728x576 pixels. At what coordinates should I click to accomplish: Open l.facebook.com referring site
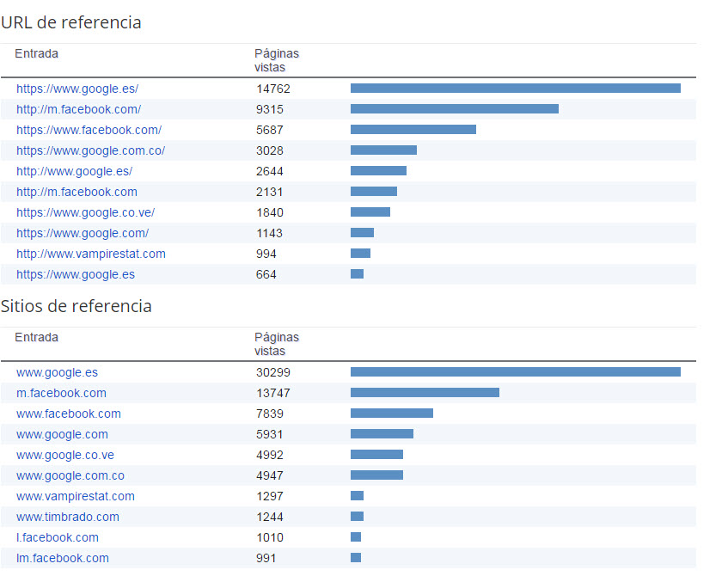(x=58, y=537)
